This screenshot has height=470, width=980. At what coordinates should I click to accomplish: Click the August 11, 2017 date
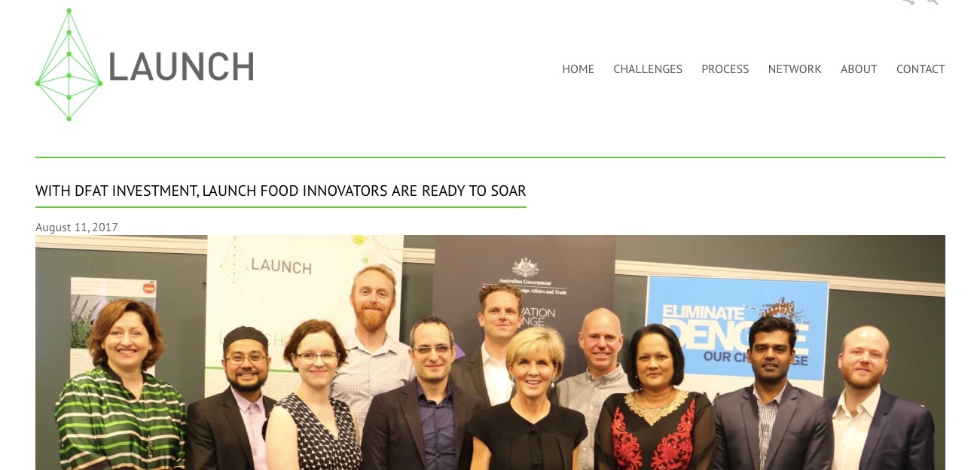pos(77,227)
